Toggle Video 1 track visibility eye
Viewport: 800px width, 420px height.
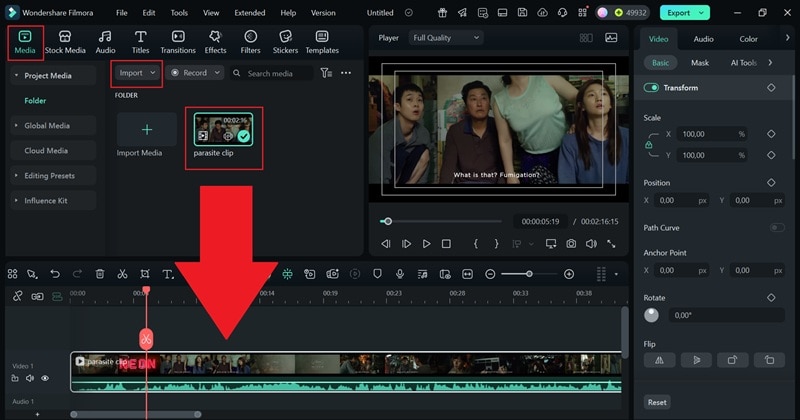pyautogui.click(x=45, y=378)
